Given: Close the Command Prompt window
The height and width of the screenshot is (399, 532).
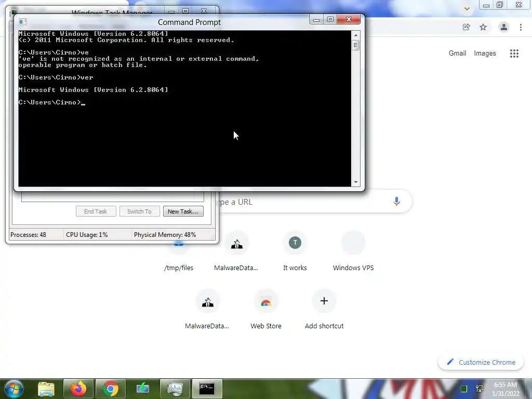Looking at the screenshot, I should (349, 19).
